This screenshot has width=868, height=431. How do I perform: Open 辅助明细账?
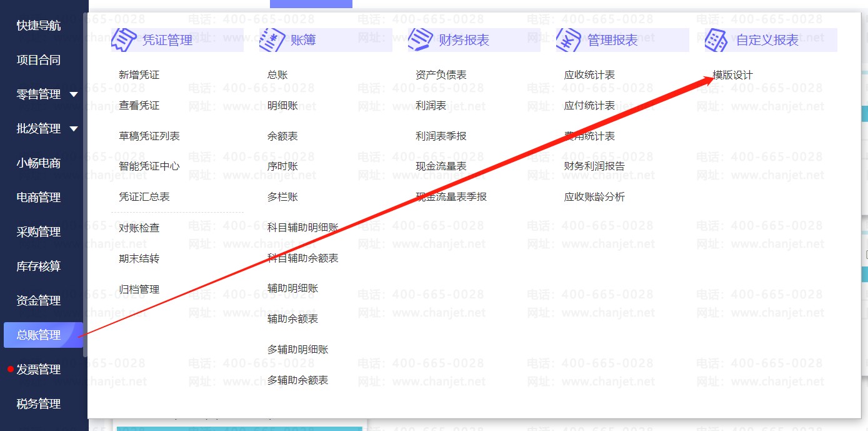[293, 288]
